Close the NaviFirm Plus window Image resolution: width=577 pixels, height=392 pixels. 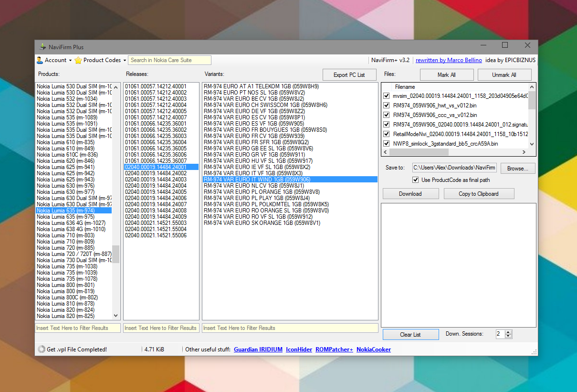click(x=527, y=45)
